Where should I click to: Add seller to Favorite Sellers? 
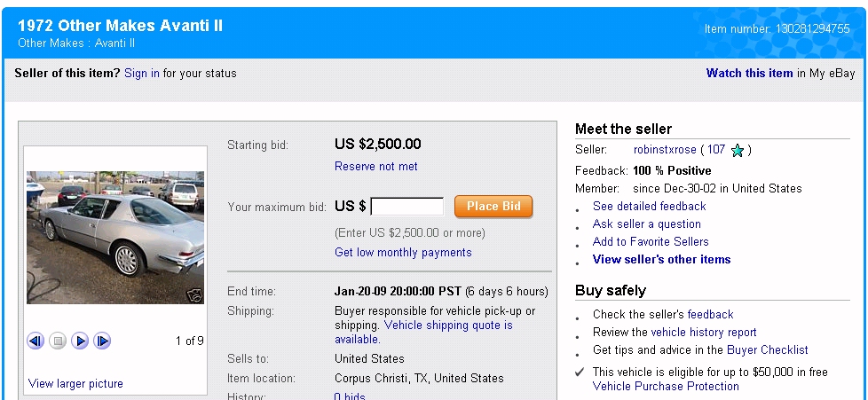(x=651, y=242)
